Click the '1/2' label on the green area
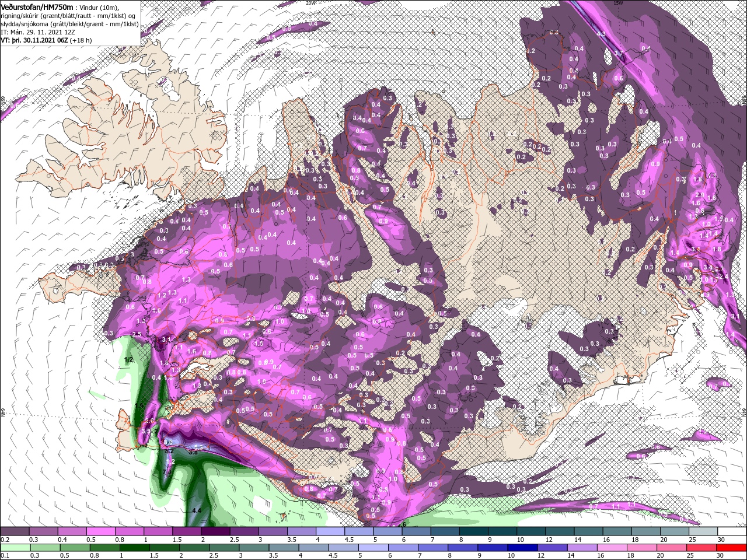Image resolution: width=747 pixels, height=560 pixels. click(x=129, y=360)
